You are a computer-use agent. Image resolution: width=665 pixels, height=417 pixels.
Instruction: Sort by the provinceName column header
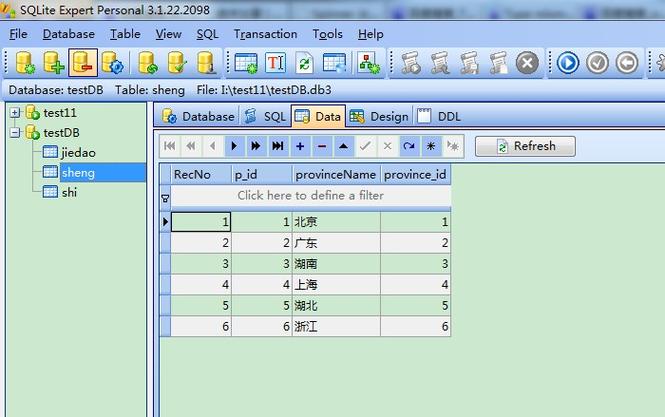tap(336, 174)
